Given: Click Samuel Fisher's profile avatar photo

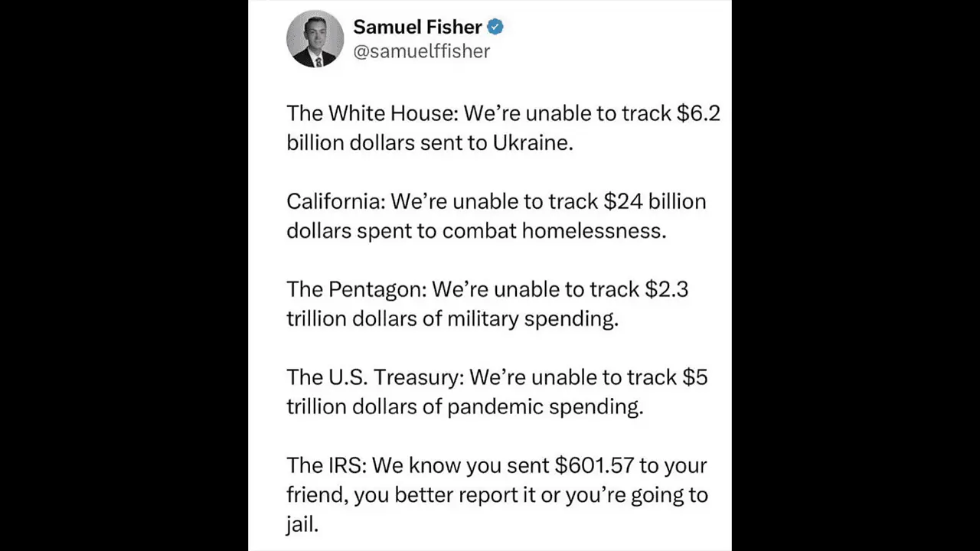Looking at the screenshot, I should coord(315,39).
